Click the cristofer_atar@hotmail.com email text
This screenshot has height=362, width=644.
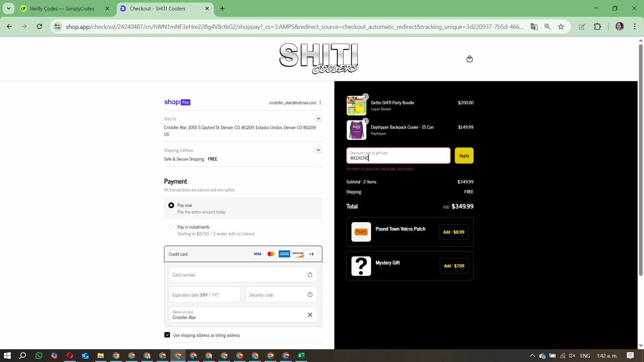(292, 103)
